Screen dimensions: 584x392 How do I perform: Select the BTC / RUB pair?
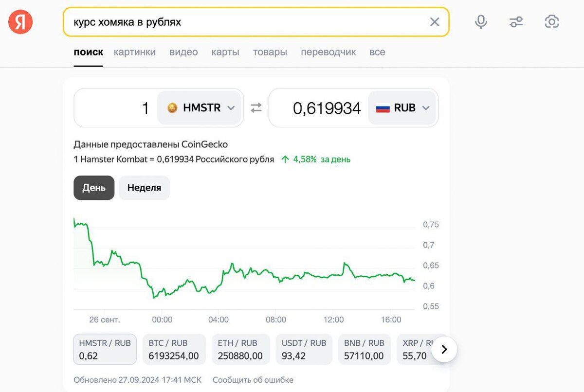pyautogui.click(x=174, y=349)
